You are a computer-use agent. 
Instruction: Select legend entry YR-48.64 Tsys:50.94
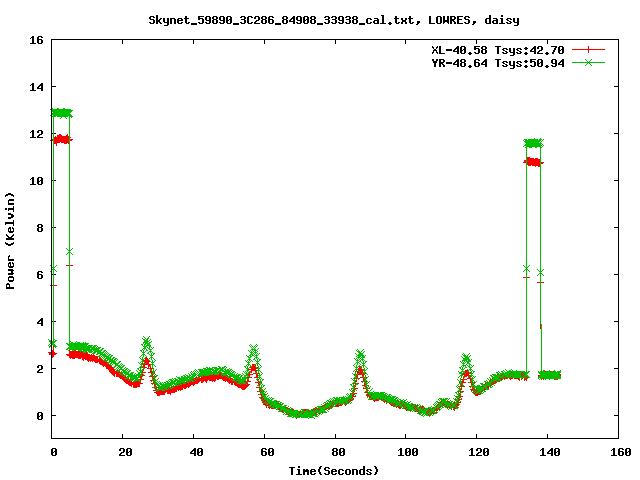498,63
